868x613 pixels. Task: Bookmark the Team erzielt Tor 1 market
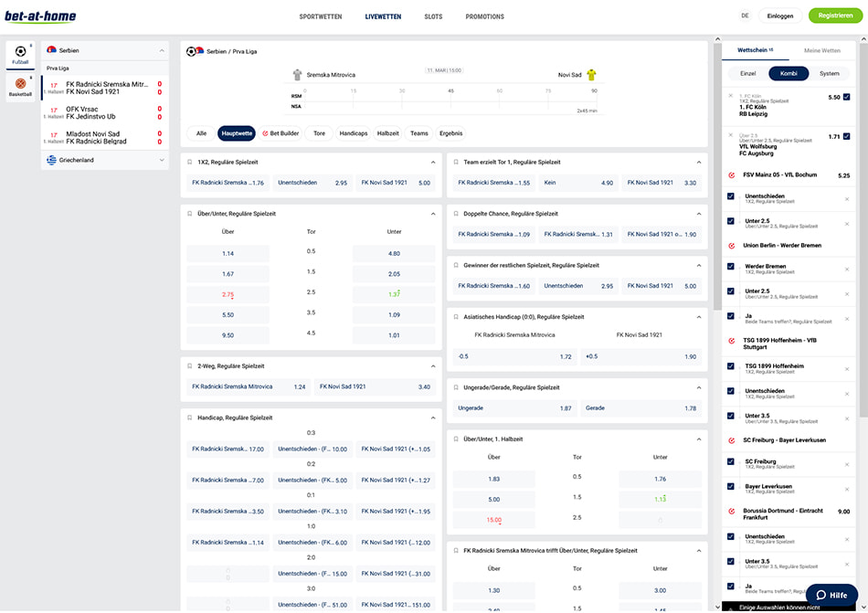pos(456,162)
